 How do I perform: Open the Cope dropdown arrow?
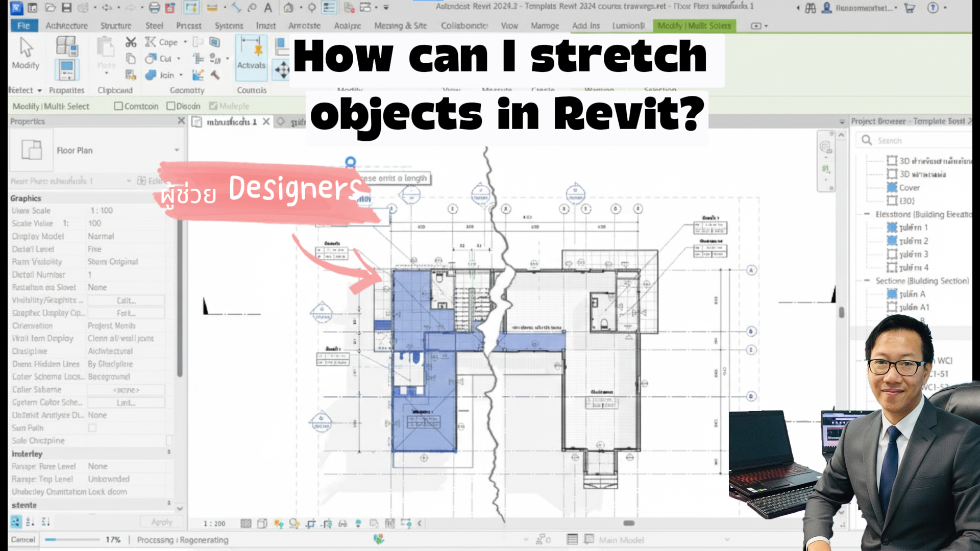pos(185,42)
